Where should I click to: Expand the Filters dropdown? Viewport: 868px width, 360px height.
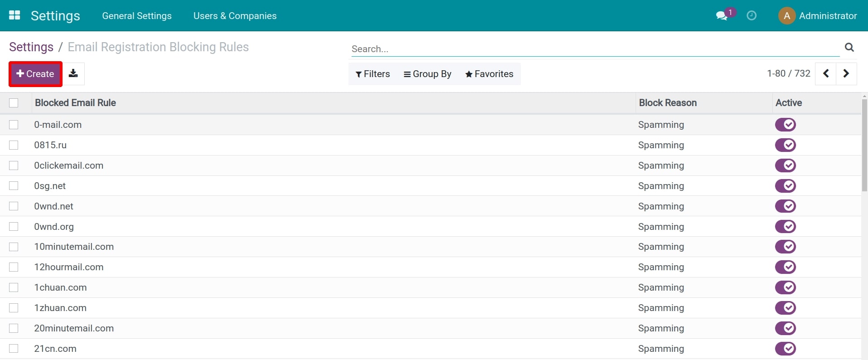pyautogui.click(x=373, y=74)
